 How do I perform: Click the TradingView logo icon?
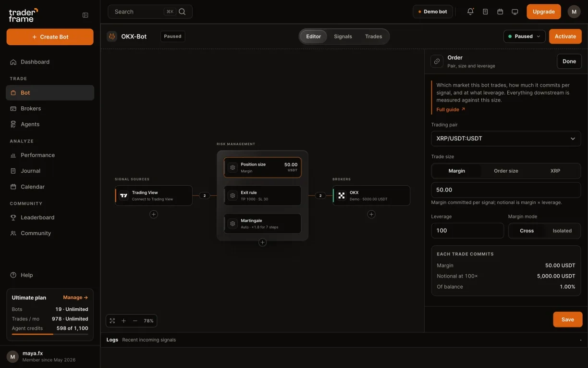124,196
